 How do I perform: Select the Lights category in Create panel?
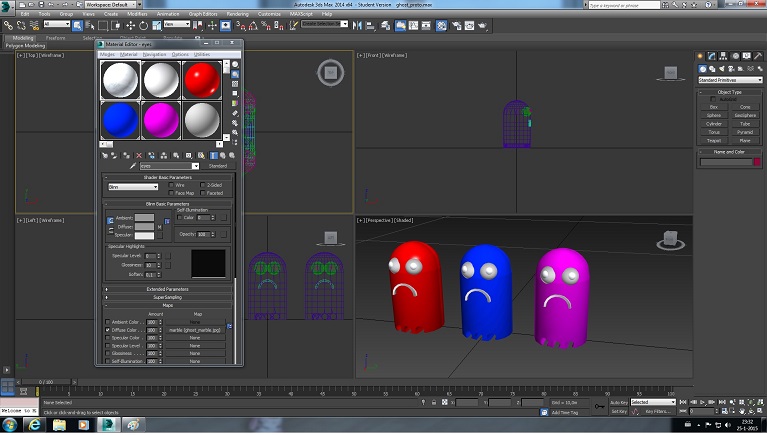click(x=722, y=69)
